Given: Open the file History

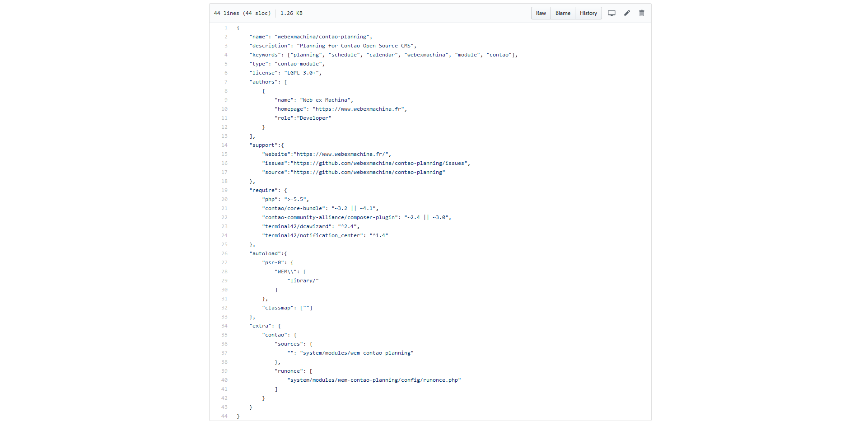Looking at the screenshot, I should [x=588, y=13].
